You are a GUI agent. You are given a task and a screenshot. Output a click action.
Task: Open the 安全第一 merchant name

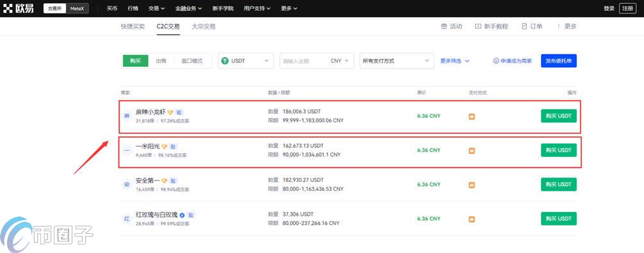[148, 181]
